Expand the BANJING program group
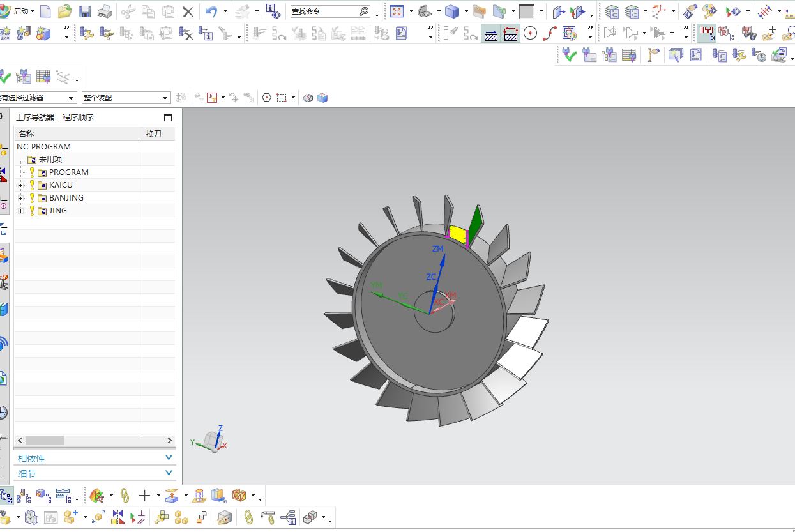795x532 pixels. point(21,198)
